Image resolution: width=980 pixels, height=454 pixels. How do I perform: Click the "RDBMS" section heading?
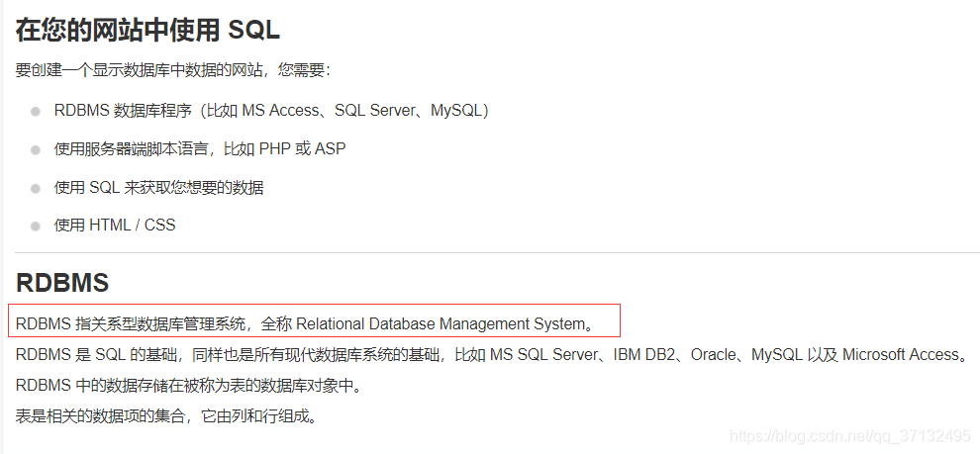(62, 283)
